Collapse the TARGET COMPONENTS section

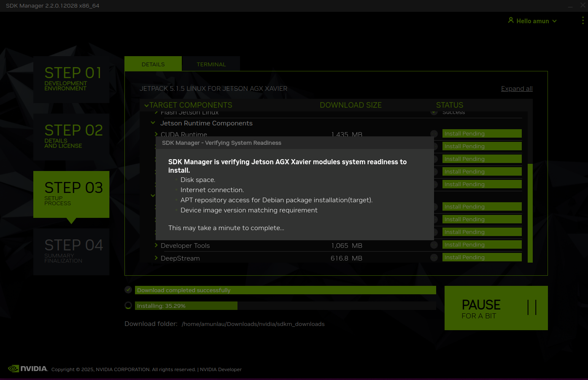[x=146, y=106]
